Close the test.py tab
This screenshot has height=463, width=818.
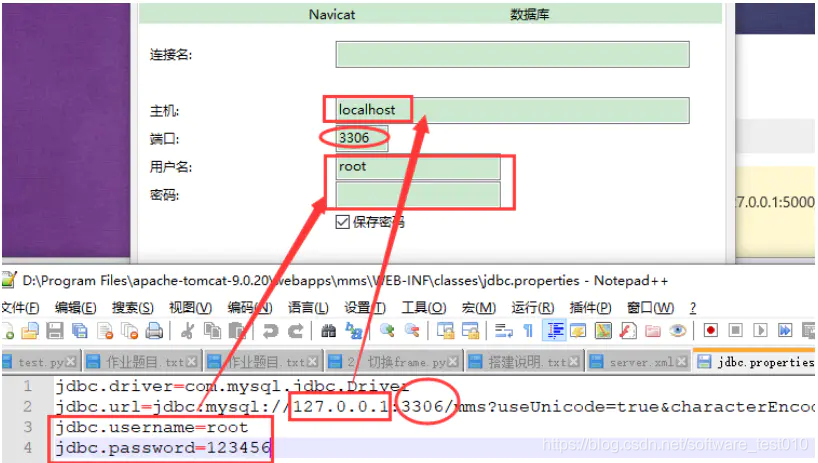point(71,361)
